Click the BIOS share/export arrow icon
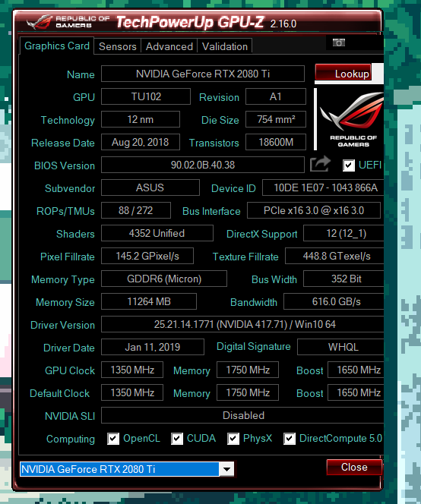Image resolution: width=421 pixels, height=504 pixels. click(x=320, y=164)
